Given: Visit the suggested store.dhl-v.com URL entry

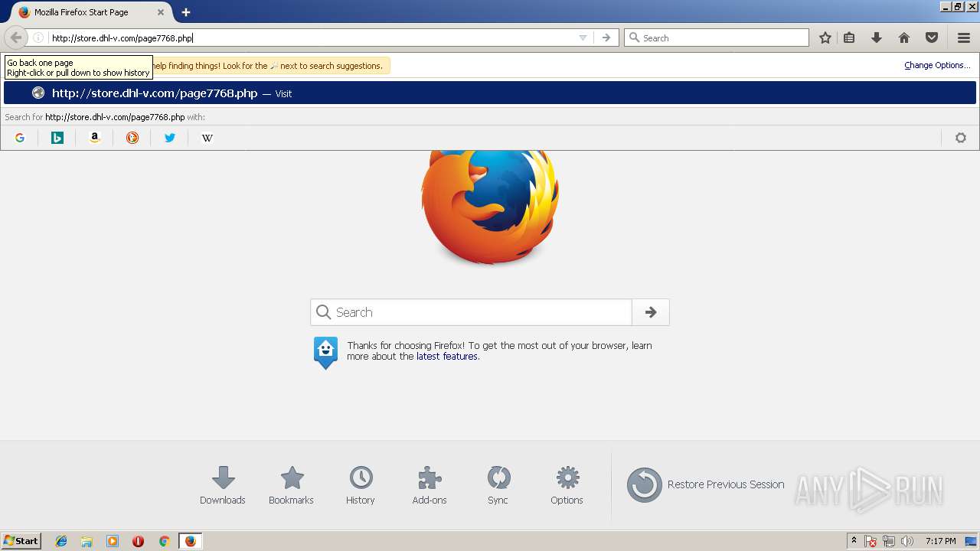Looking at the screenshot, I should (490, 93).
